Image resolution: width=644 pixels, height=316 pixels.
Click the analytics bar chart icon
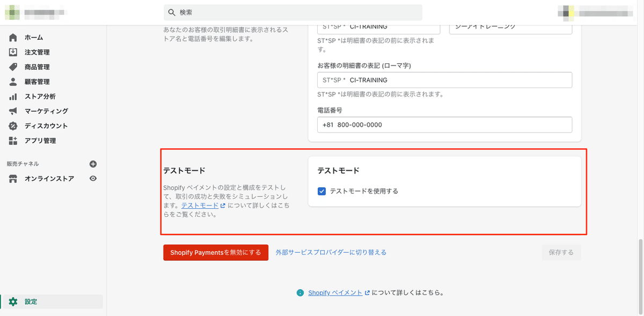click(13, 97)
